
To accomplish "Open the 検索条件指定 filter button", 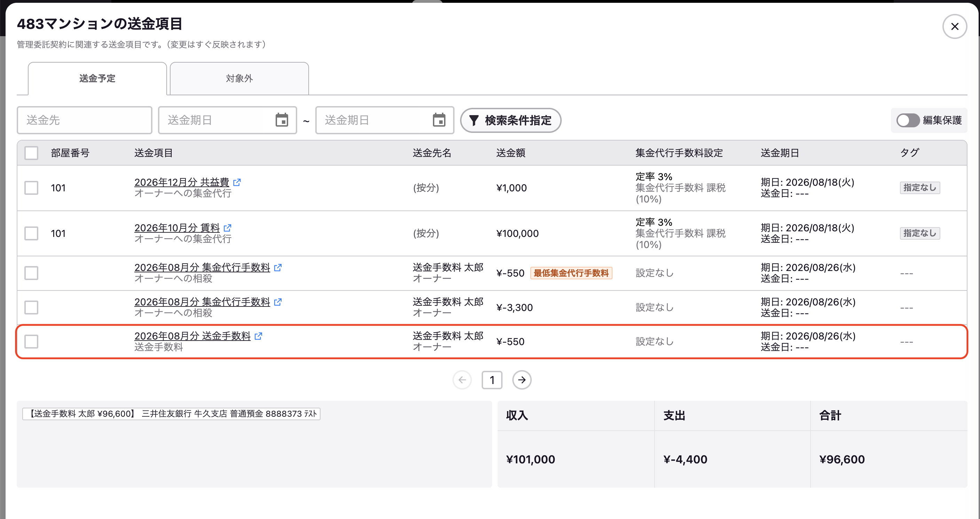I will pos(511,120).
